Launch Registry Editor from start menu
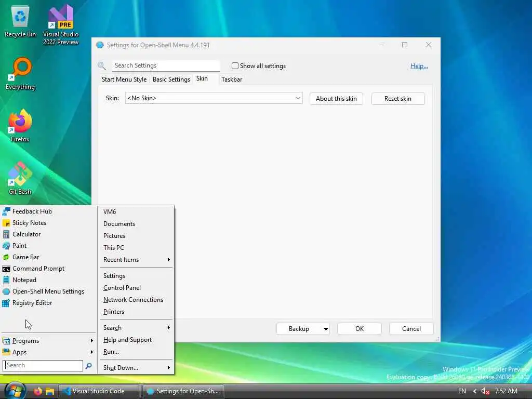The image size is (532, 399). [48, 303]
